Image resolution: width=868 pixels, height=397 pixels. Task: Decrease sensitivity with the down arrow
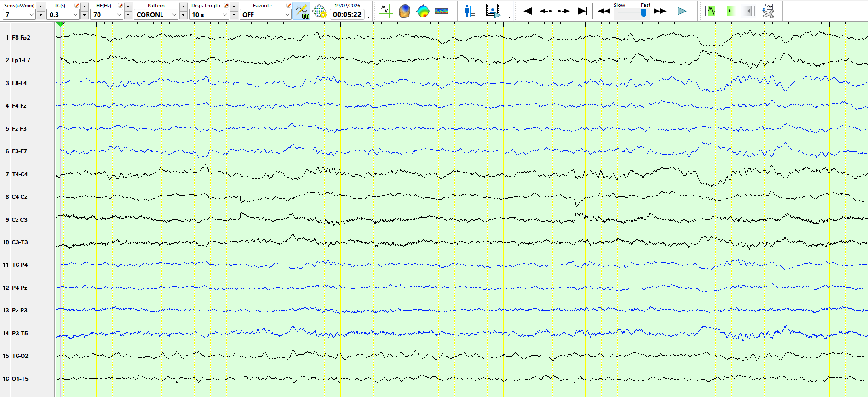(41, 15)
